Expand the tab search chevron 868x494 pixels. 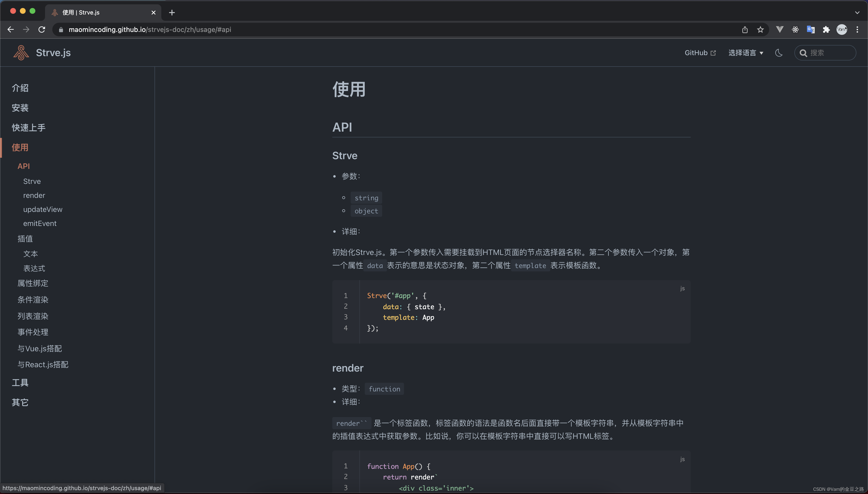857,13
